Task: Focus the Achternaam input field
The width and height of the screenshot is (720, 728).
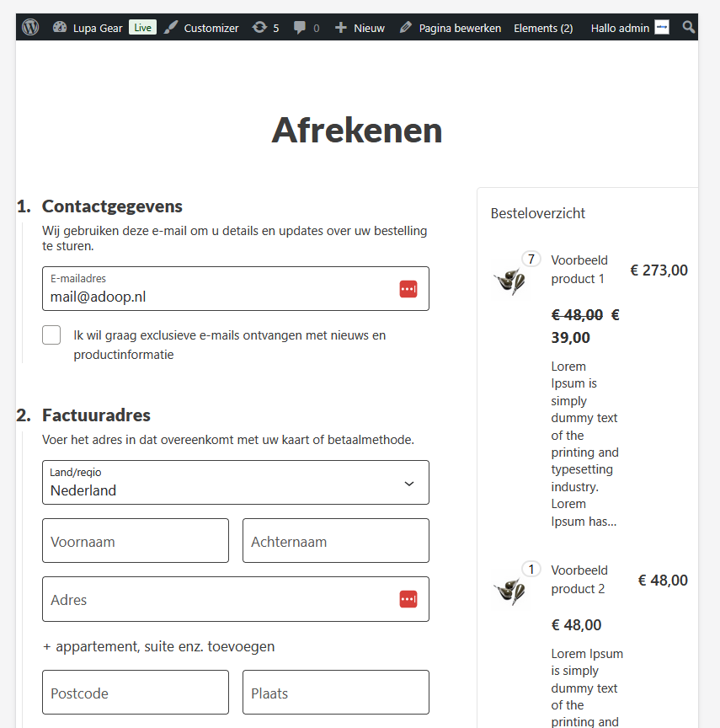Action: [x=336, y=541]
